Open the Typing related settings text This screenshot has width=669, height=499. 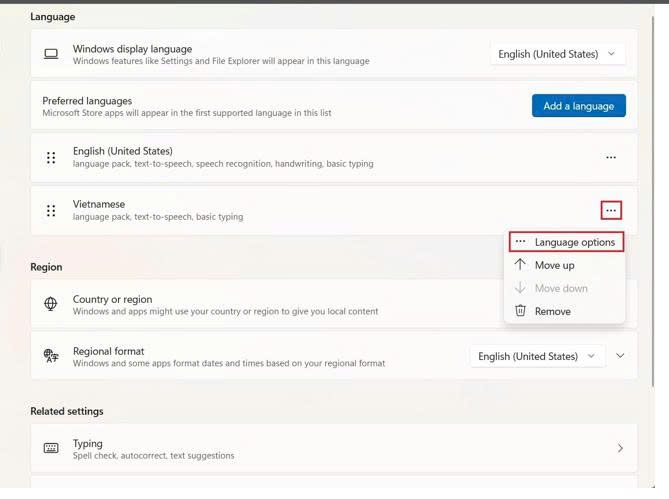(88, 443)
